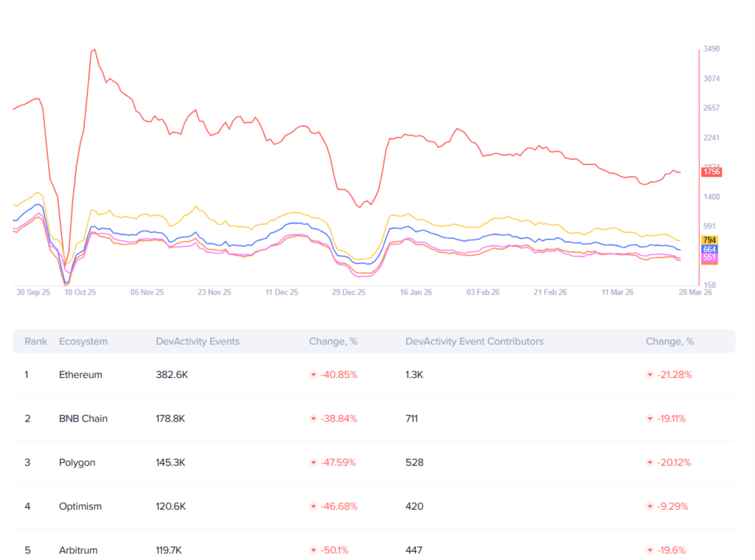Open the BNB Chain ecosystem entry
This screenshot has width=755, height=560.
83,419
